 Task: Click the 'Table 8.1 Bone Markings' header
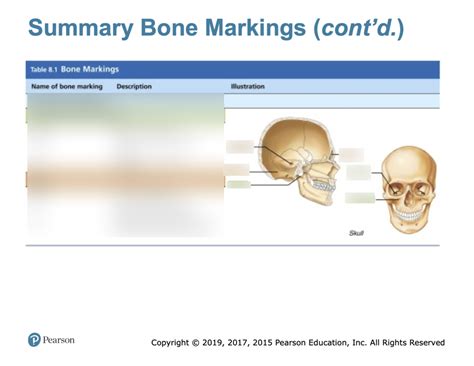[75, 69]
